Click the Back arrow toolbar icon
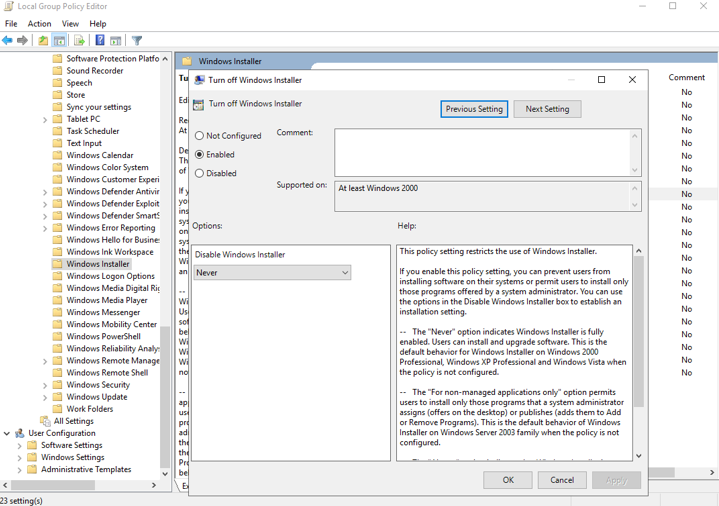This screenshot has width=719, height=506. (x=7, y=41)
